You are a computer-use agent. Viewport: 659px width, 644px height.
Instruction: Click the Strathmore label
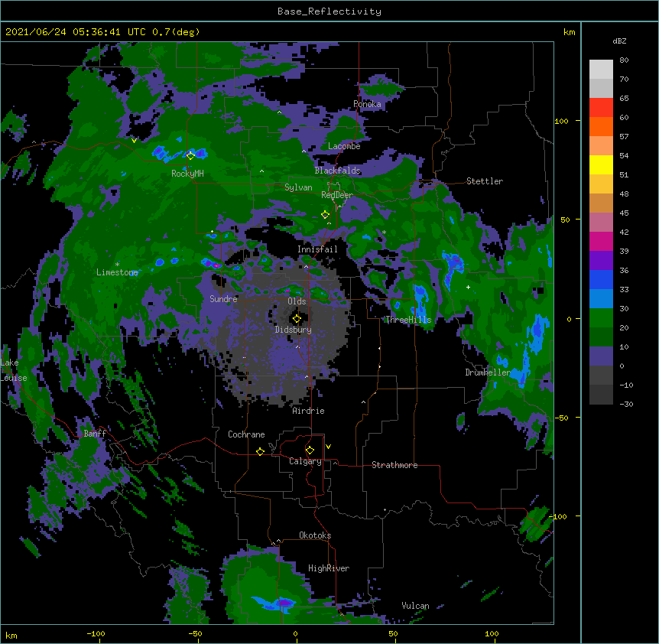[394, 465]
